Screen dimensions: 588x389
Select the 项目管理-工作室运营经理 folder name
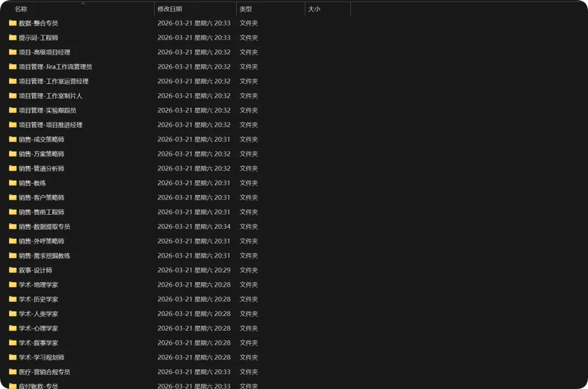tap(53, 81)
